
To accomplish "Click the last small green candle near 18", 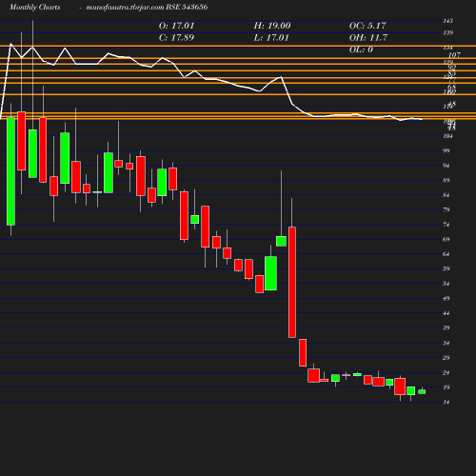I will [x=422, y=391].
